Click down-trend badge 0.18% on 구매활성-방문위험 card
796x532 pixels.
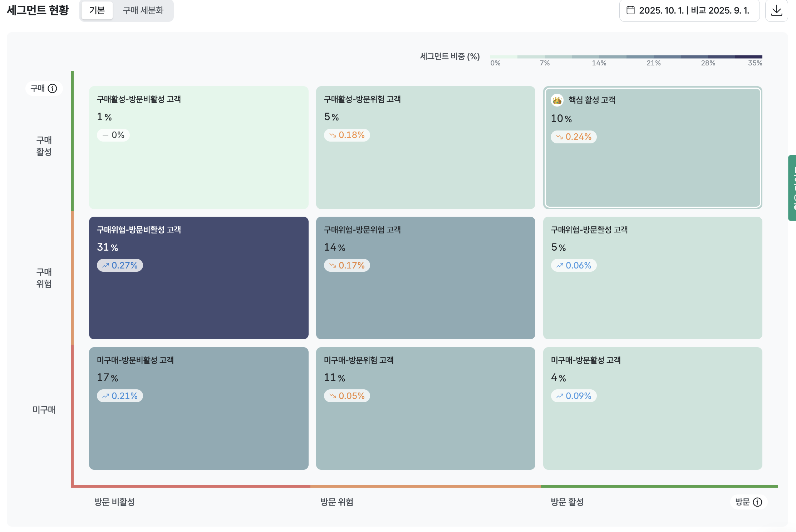point(347,135)
